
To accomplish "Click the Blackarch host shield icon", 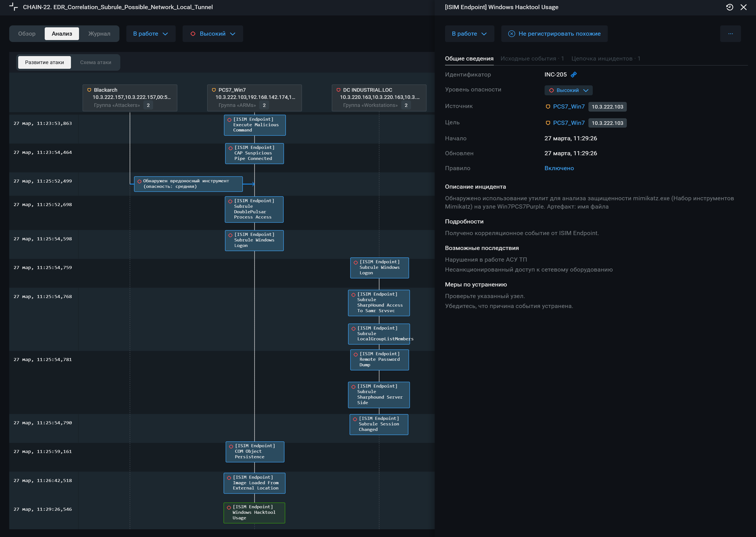I will tap(89, 90).
